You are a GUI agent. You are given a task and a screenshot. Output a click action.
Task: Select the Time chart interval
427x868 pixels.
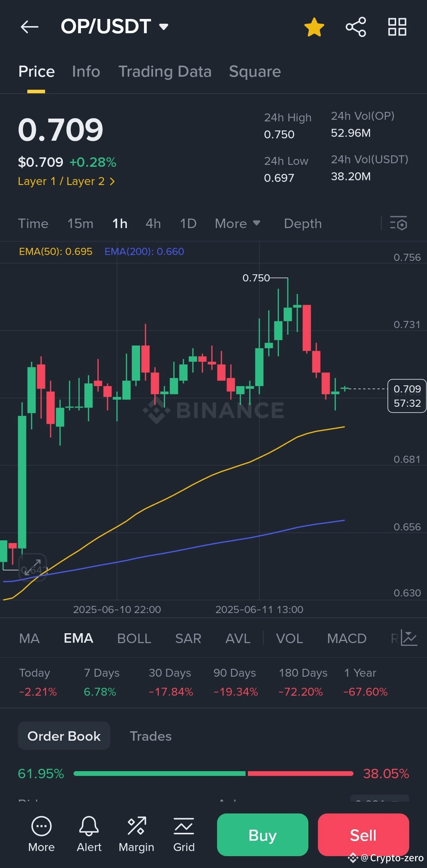point(33,224)
